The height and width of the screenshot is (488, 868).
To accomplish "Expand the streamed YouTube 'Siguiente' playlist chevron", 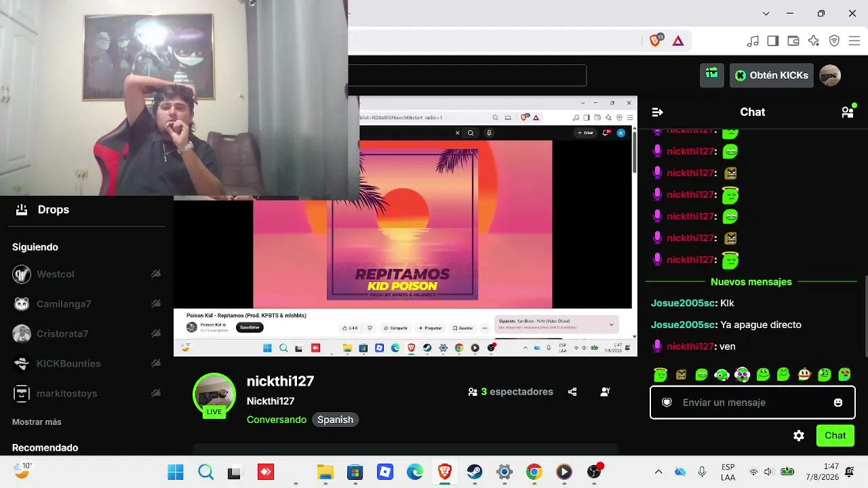I will click(611, 325).
